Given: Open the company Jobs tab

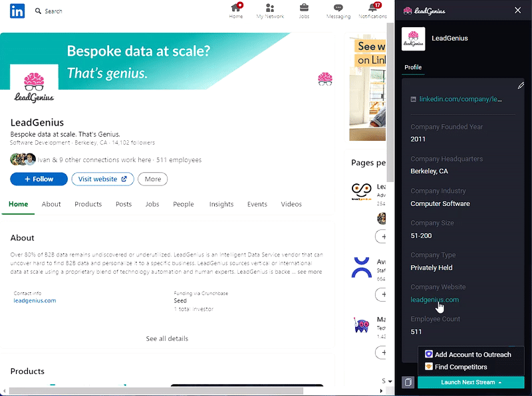Looking at the screenshot, I should pos(152,204).
